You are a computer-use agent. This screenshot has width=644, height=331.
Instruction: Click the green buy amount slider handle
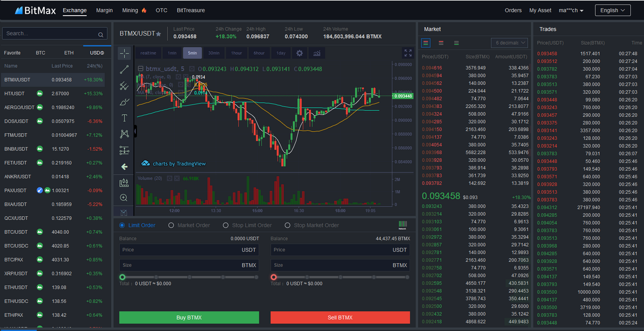point(122,277)
